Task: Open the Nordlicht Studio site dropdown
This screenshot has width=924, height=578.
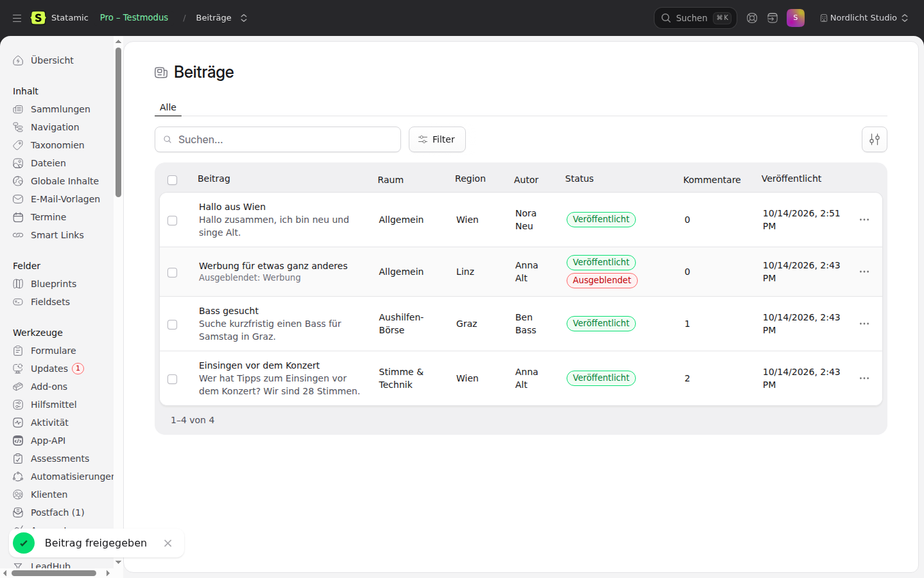Action: (x=864, y=18)
